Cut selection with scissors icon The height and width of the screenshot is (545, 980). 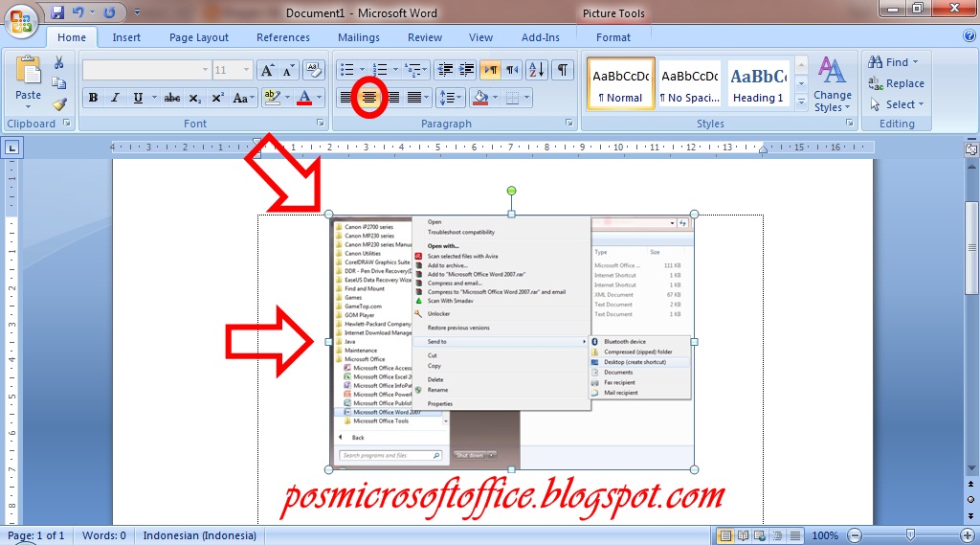58,62
